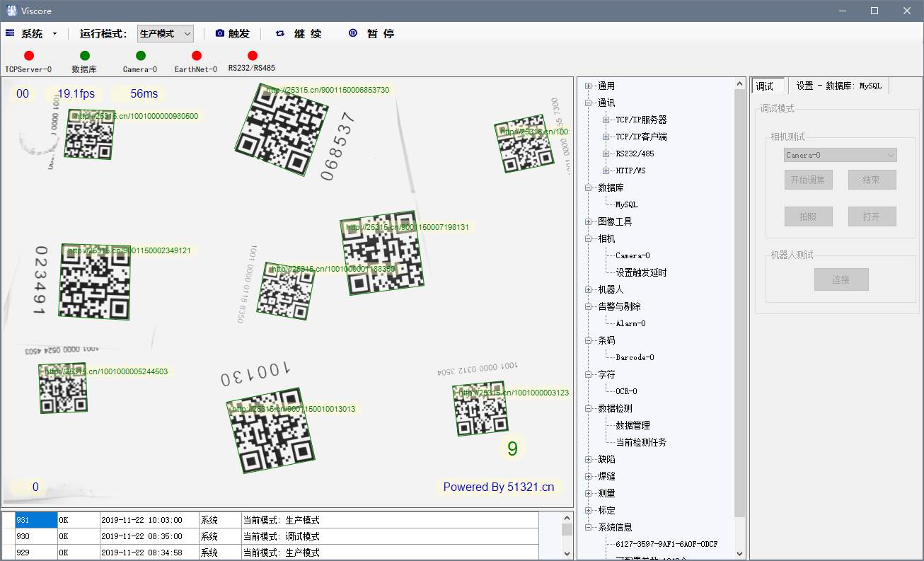Click the 开始调焦 button

[x=808, y=180]
